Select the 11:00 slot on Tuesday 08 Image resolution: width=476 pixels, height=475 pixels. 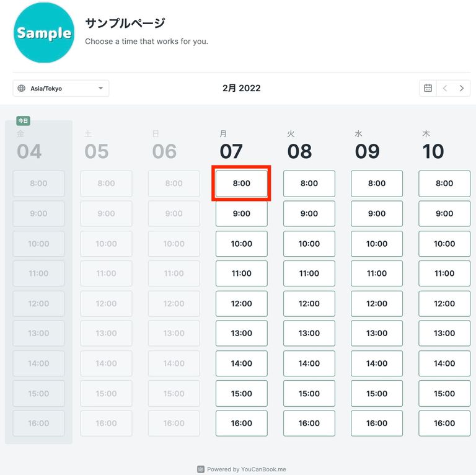pyautogui.click(x=309, y=273)
